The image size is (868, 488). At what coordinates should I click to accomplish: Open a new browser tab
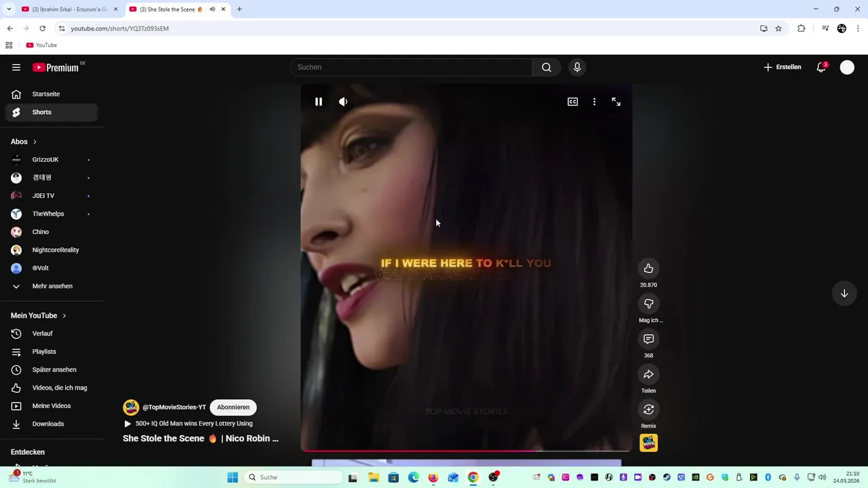tap(239, 9)
